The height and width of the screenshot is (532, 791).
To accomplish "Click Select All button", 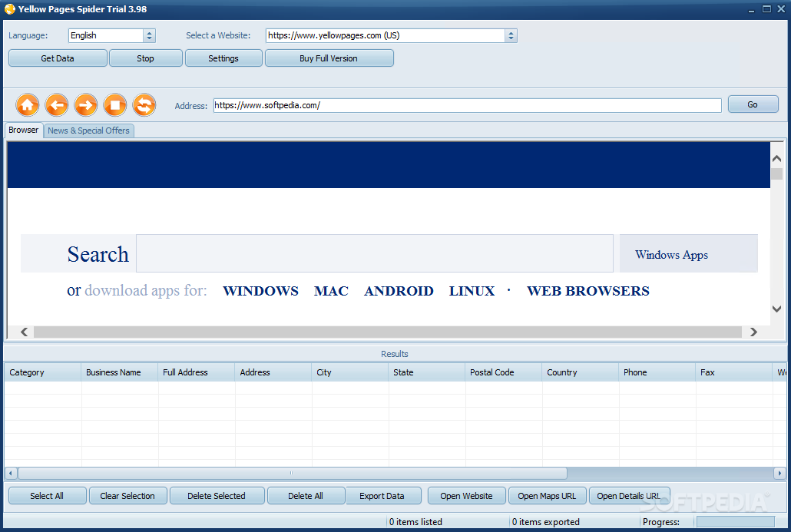I will (47, 496).
